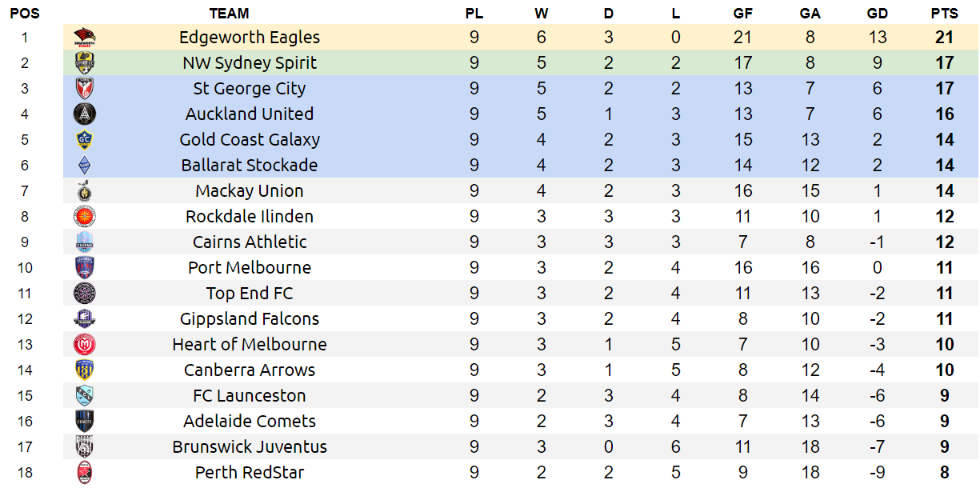The height and width of the screenshot is (492, 980).
Task: Select the Gold Coast Galaxy crest
Action: tap(84, 139)
